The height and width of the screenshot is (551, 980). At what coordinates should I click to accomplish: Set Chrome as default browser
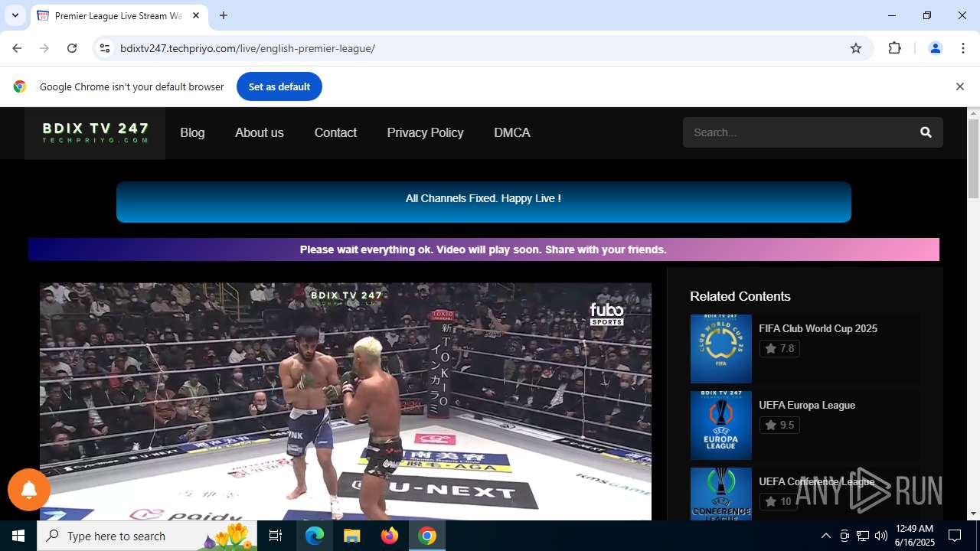(x=279, y=86)
